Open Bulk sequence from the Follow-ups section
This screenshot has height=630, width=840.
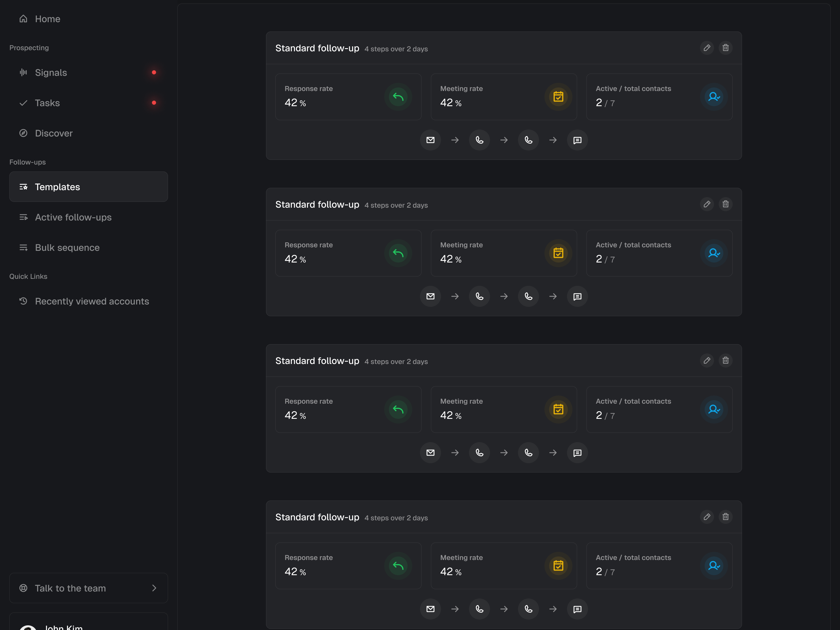tap(67, 247)
